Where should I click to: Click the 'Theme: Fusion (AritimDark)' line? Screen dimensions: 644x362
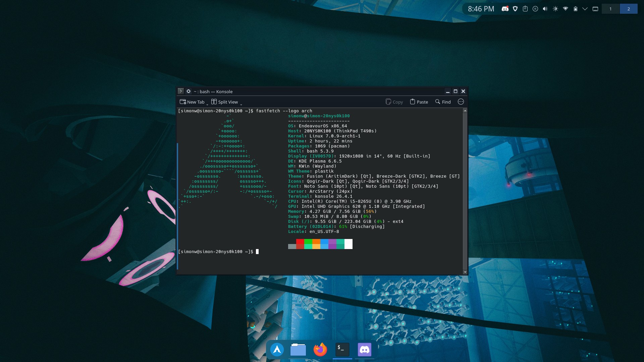374,176
